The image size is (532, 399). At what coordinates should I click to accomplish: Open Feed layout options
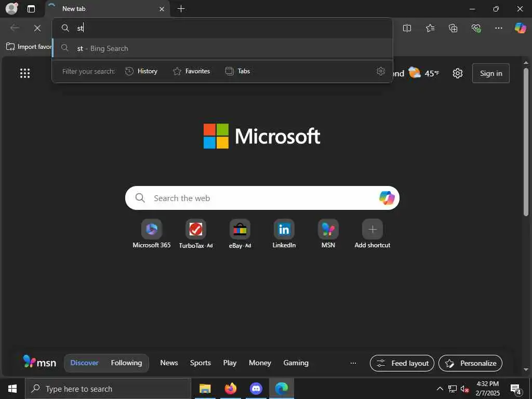tap(402, 363)
